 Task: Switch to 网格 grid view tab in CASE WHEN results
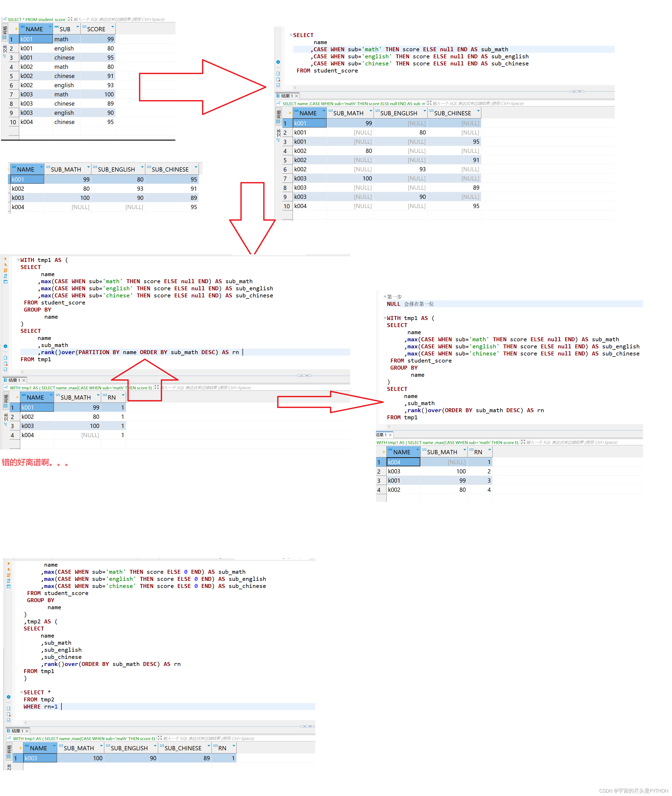pyautogui.click(x=278, y=117)
